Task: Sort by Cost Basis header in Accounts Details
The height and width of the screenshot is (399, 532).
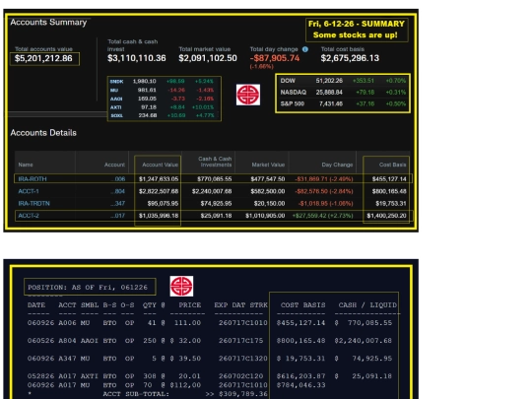Action: pos(392,165)
